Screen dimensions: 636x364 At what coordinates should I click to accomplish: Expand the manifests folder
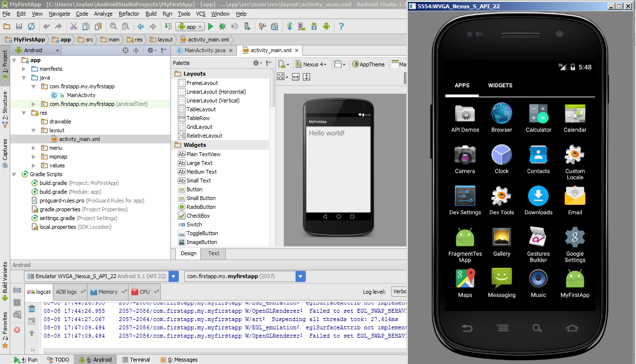coord(23,69)
